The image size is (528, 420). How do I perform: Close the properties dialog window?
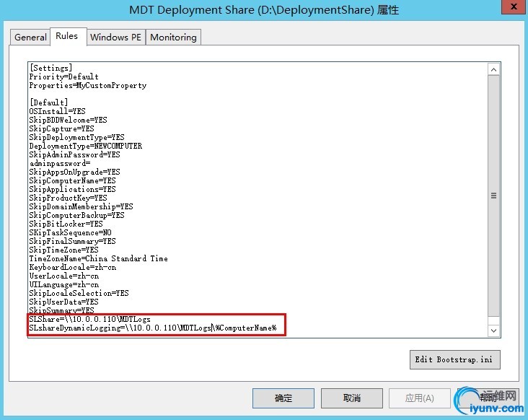[x=514, y=6]
